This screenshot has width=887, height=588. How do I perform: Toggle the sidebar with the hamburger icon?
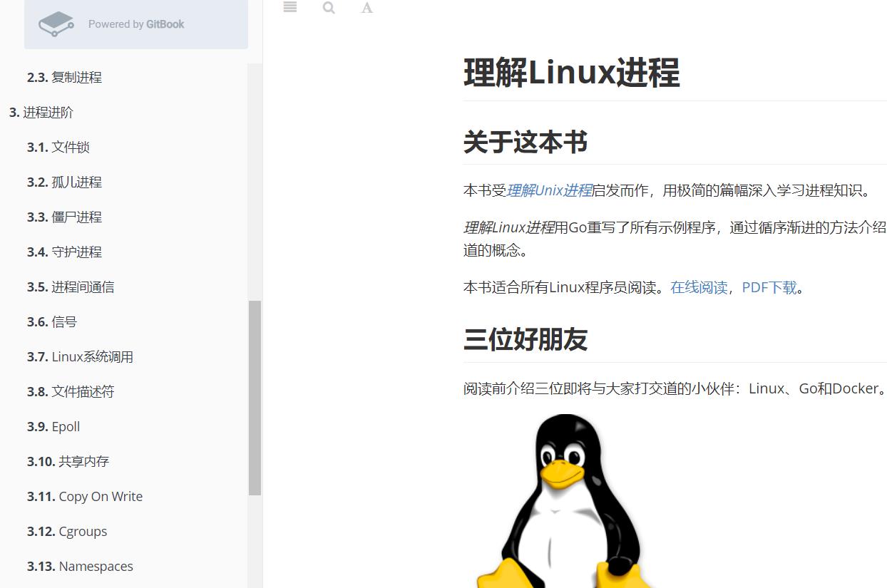point(289,7)
